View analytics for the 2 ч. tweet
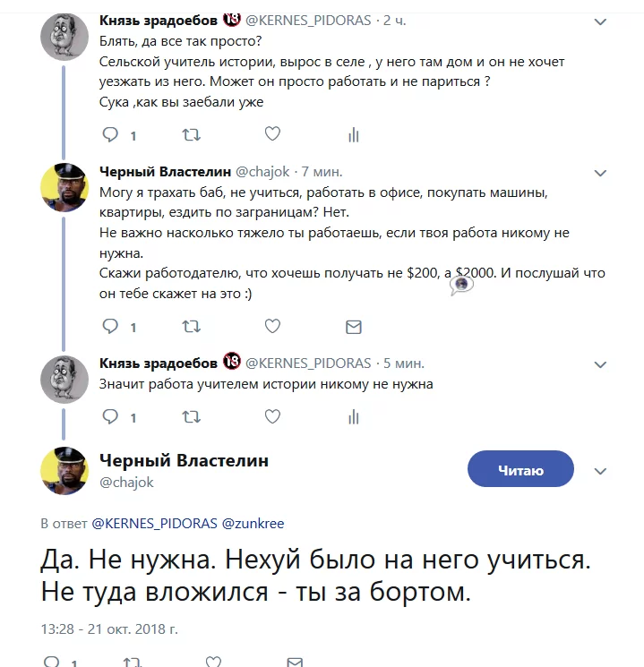Image resolution: width=644 pixels, height=667 pixels. (x=353, y=135)
